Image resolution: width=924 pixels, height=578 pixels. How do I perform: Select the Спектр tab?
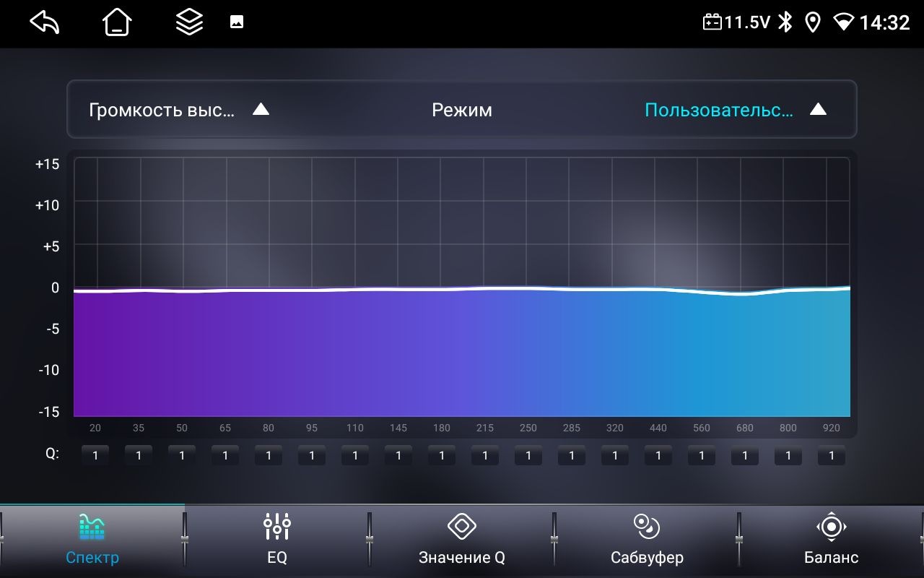pos(92,539)
